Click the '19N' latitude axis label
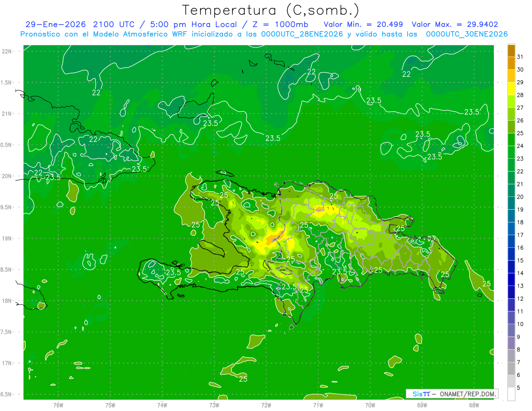532x411 pixels. click(x=7, y=239)
